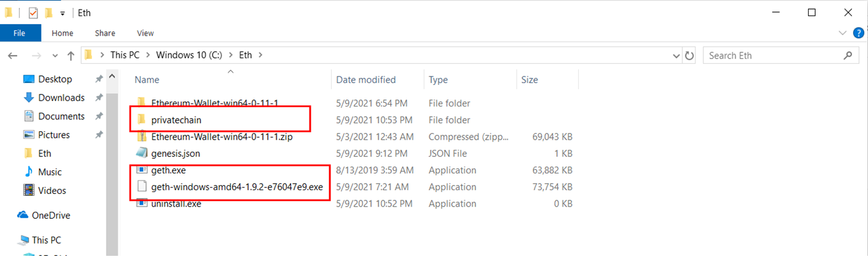The width and height of the screenshot is (868, 259).
Task: Select This PC in the navigation pane
Action: pyautogui.click(x=47, y=240)
